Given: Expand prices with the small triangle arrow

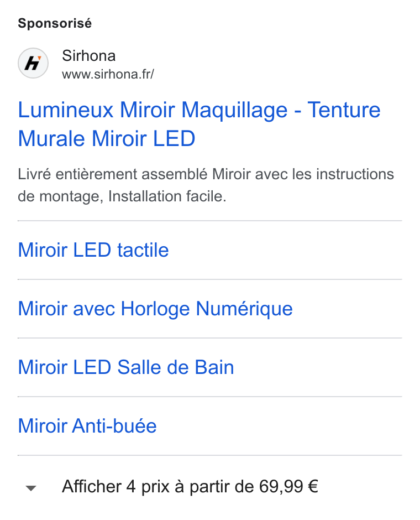Looking at the screenshot, I should tap(31, 488).
